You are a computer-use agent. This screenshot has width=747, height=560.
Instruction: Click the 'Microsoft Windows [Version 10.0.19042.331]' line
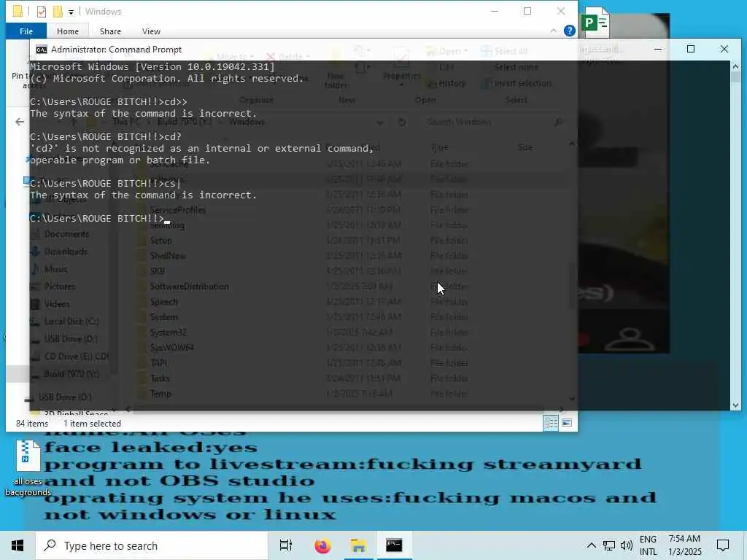pos(152,66)
